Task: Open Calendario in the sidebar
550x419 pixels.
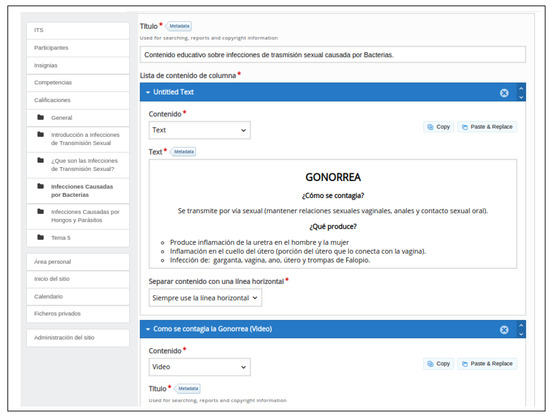Action: (78, 297)
